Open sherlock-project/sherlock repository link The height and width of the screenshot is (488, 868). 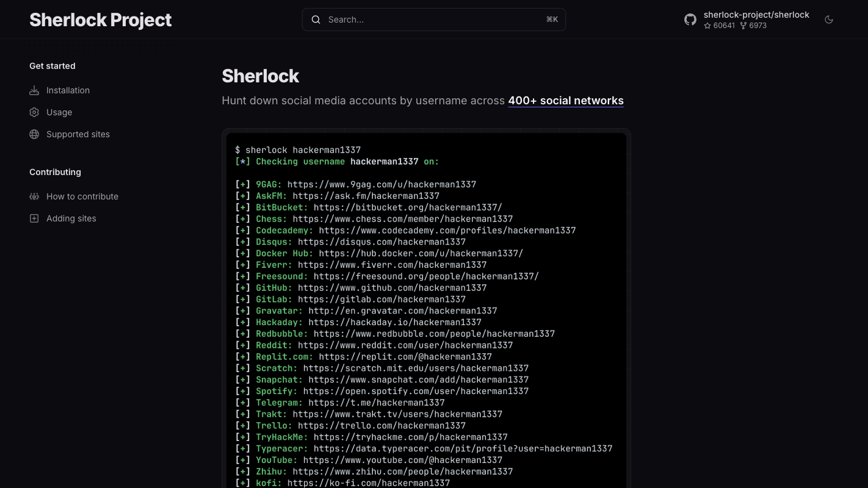point(756,15)
